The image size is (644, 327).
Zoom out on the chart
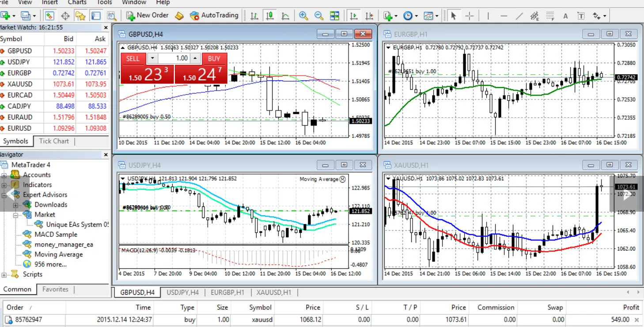(x=319, y=16)
